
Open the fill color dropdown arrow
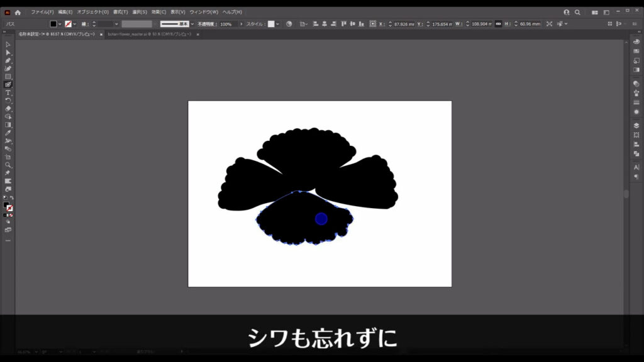tap(60, 24)
